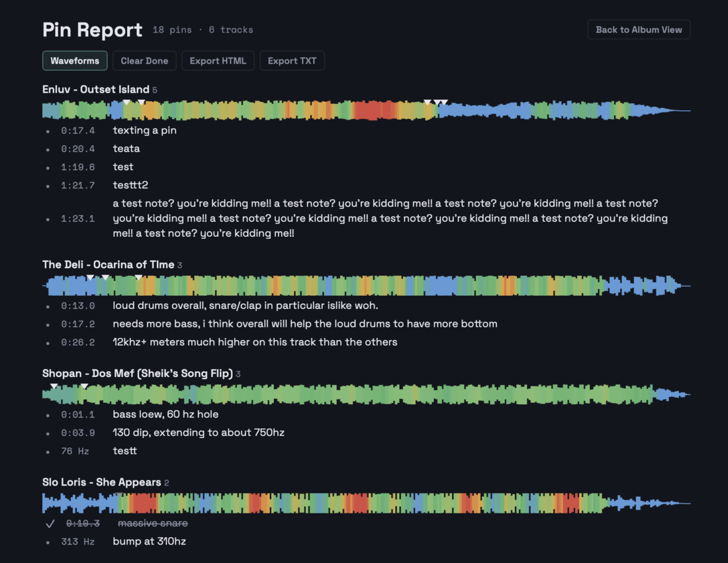Click the 313 Hz frequency label
The height and width of the screenshot is (563, 728).
coord(77,542)
